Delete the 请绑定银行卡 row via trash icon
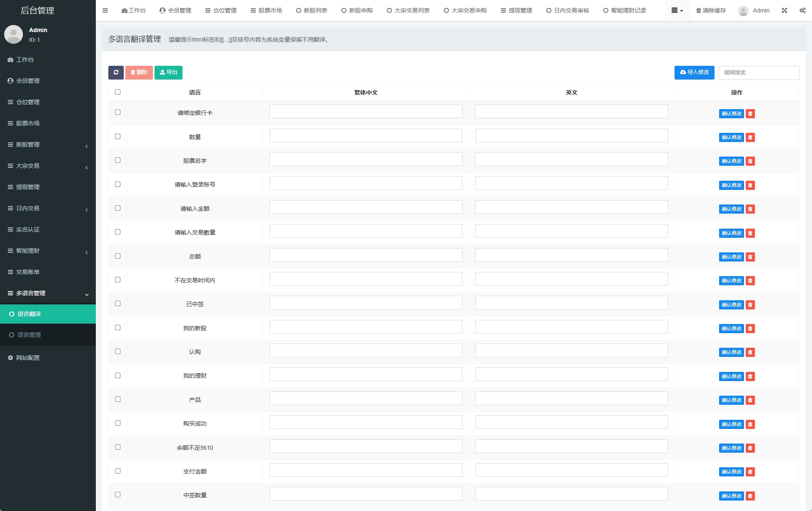 click(750, 114)
